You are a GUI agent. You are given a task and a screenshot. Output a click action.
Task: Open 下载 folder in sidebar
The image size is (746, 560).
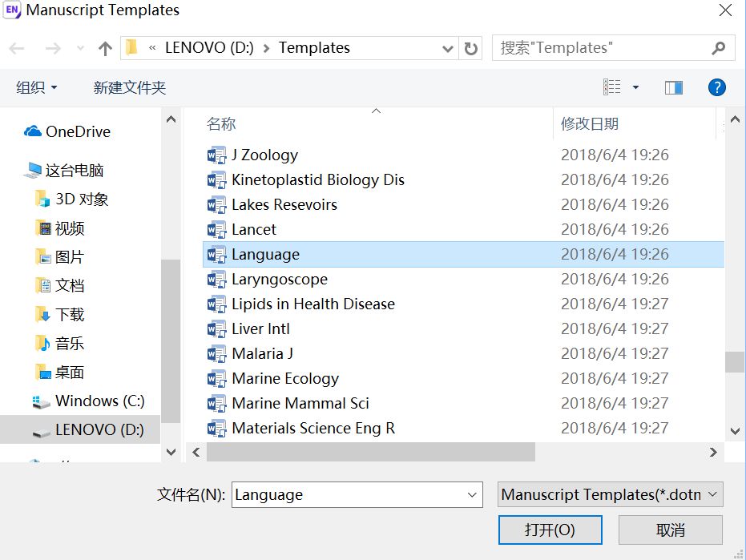coord(60,315)
